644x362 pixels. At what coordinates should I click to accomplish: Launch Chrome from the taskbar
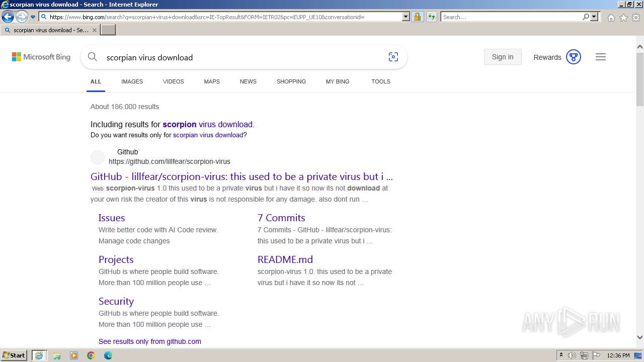pyautogui.click(x=91, y=355)
